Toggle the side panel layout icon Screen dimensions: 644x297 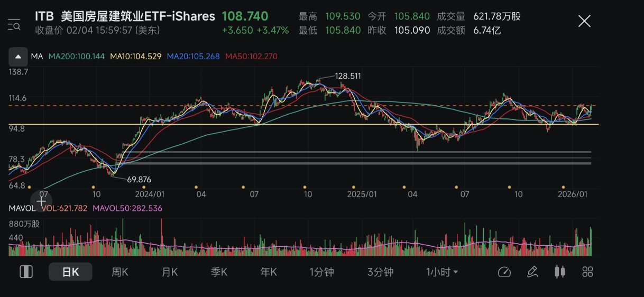tap(26, 272)
